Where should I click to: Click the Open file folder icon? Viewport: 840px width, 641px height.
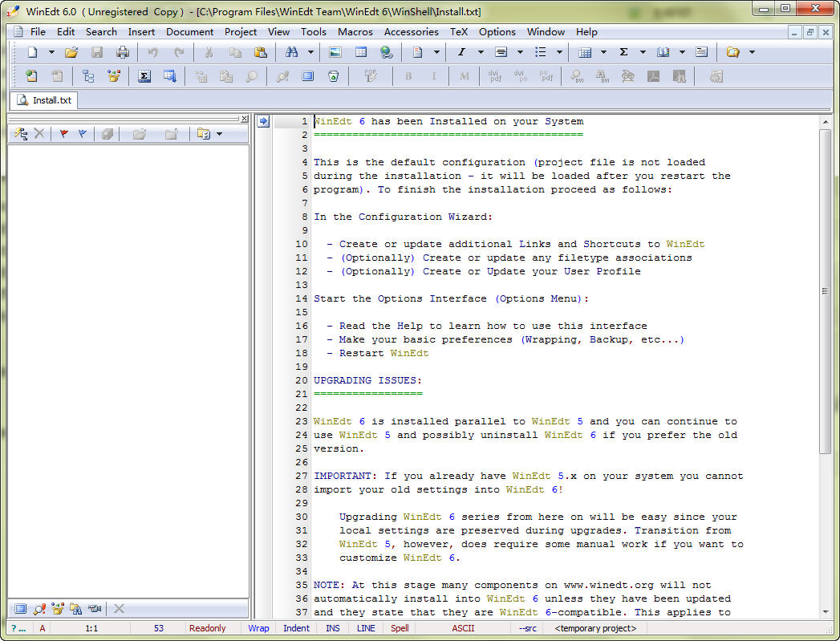point(71,52)
